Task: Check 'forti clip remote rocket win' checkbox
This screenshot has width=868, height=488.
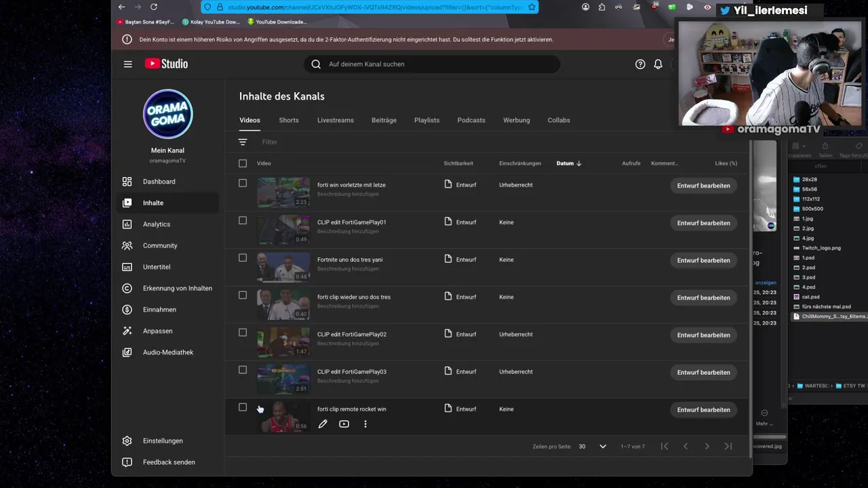Action: (x=243, y=407)
